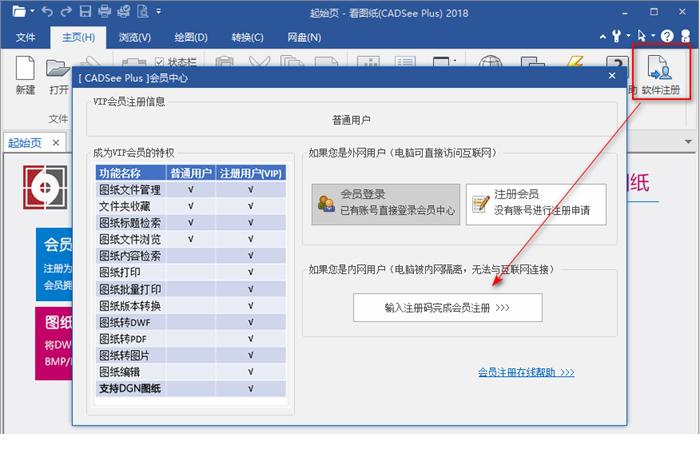Click the 普通用户 status text in VIP info
Image resolution: width=700 pixels, height=451 pixels.
[x=351, y=120]
